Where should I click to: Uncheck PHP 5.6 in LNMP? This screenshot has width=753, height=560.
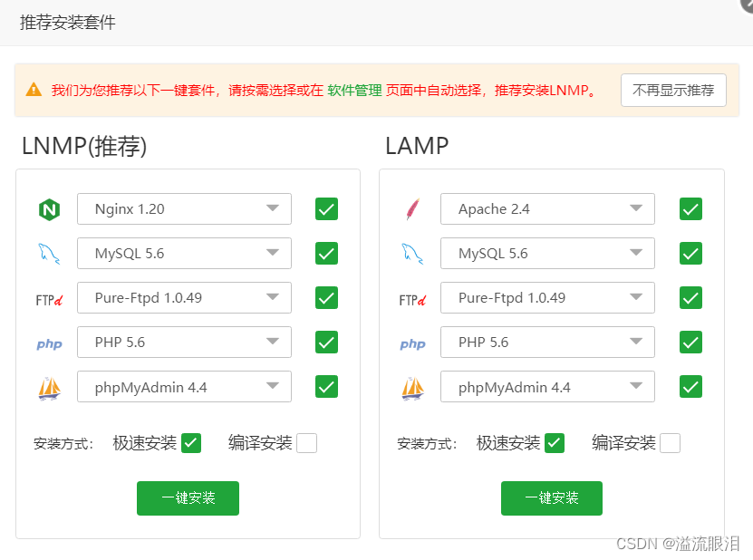326,342
